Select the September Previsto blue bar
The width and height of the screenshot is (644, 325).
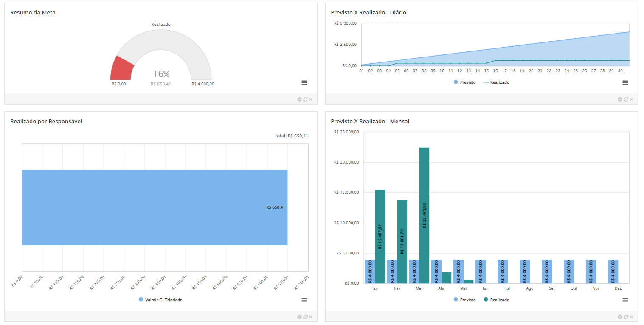(546, 271)
